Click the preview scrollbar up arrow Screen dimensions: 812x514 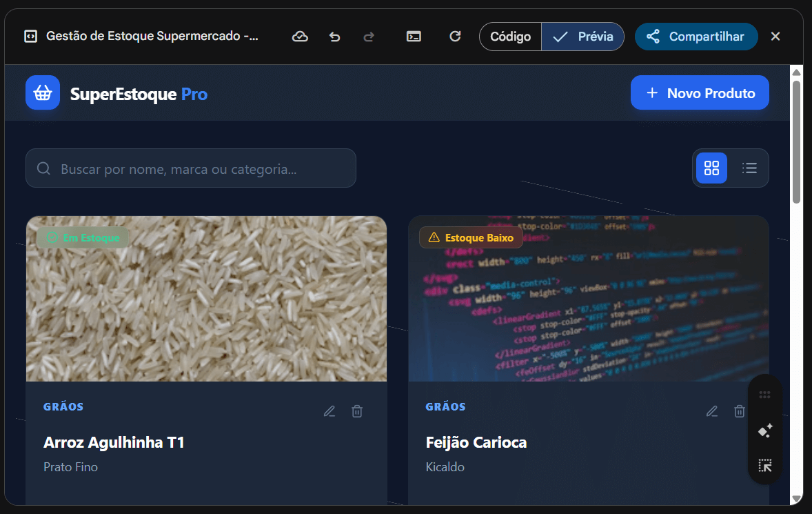pos(796,72)
